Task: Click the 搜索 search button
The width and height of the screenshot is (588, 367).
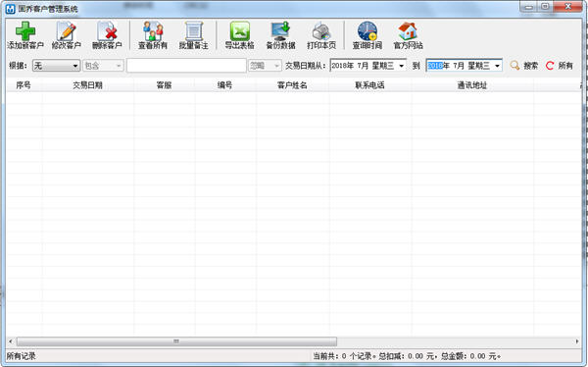Action: [x=524, y=66]
